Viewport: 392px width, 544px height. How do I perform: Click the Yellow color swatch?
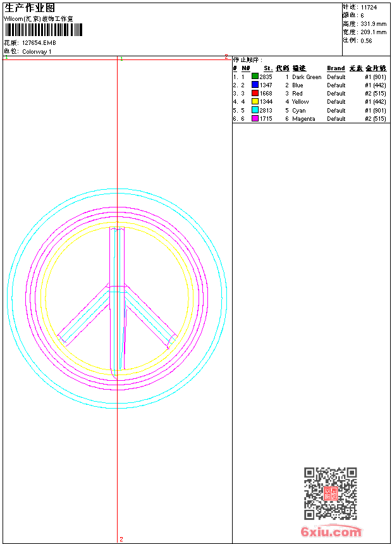[x=255, y=101]
